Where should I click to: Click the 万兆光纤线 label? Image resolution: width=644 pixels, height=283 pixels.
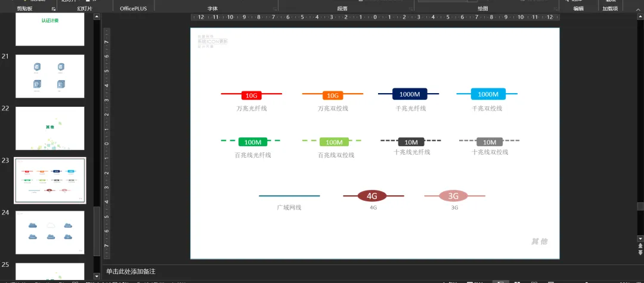tap(252, 109)
